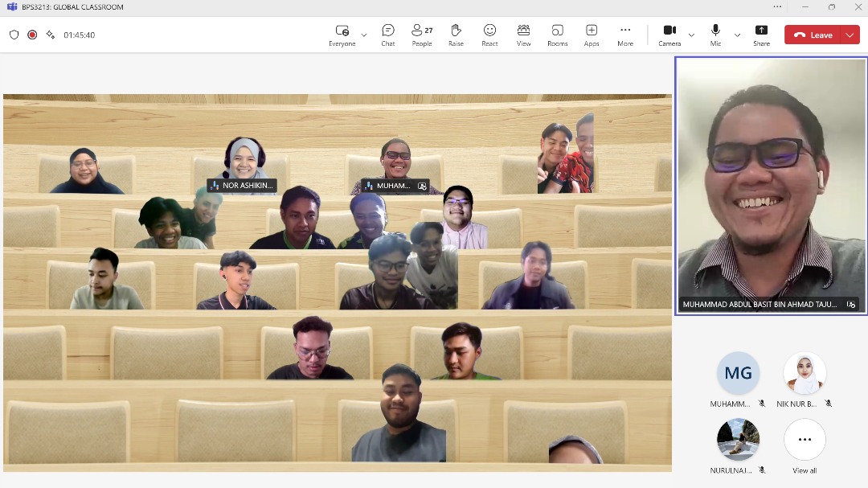
Task: Open the Chat panel
Action: click(388, 35)
